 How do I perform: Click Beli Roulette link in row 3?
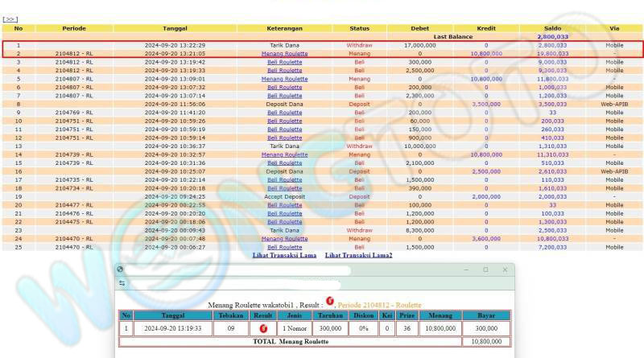point(284,61)
